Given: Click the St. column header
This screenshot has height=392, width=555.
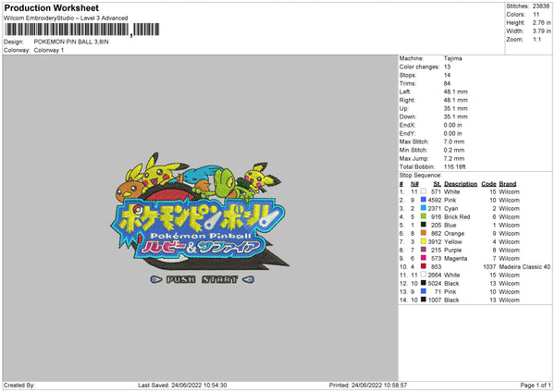Looking at the screenshot, I should [x=438, y=184].
